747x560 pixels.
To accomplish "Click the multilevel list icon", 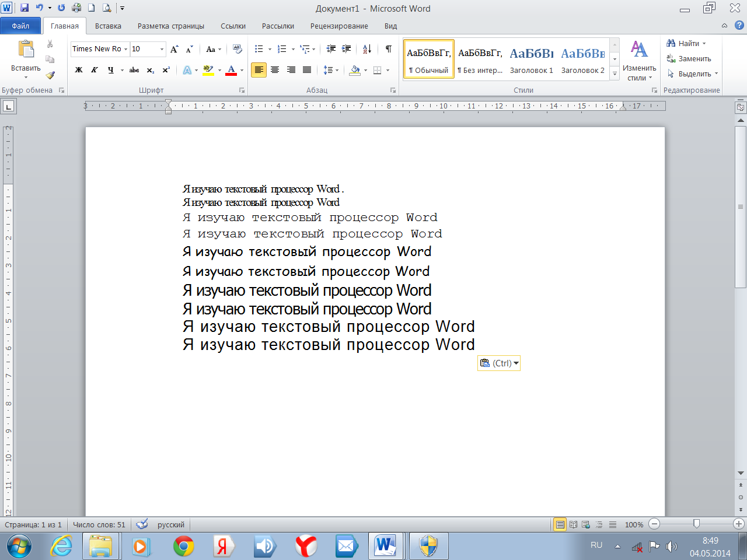I will (x=305, y=49).
